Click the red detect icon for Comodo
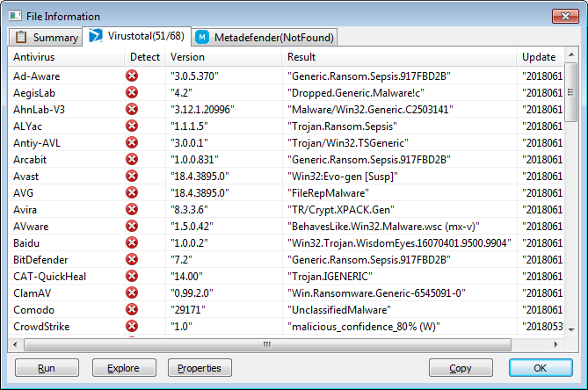This screenshot has height=390, width=588. tap(132, 309)
